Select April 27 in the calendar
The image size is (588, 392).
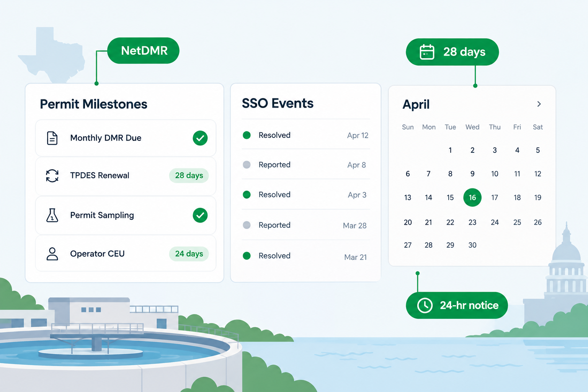(408, 245)
